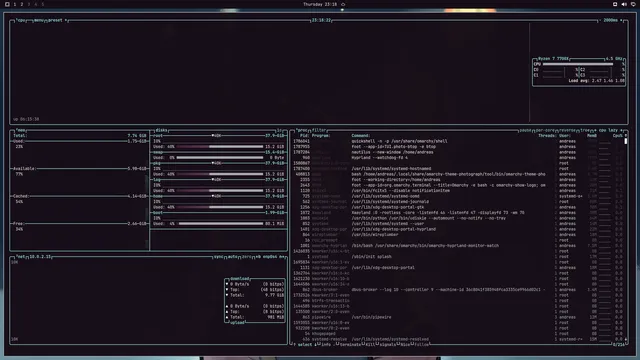This screenshot has width=640, height=360.
Task: Click the rightmost system tray icon
Action: pyautogui.click(x=633, y=4)
